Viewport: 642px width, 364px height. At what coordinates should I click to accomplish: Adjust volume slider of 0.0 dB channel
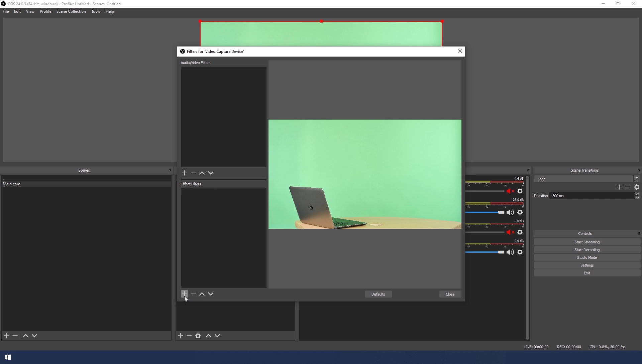501,252
